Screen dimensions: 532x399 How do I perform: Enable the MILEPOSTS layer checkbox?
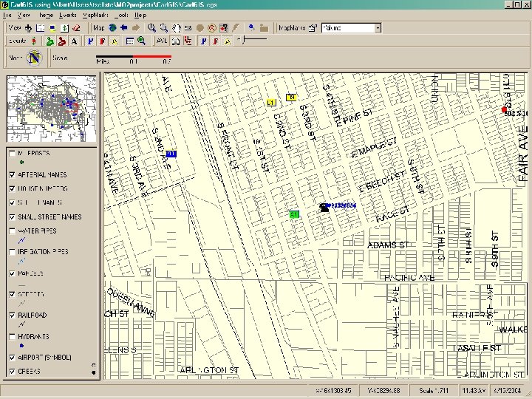tap(13, 154)
